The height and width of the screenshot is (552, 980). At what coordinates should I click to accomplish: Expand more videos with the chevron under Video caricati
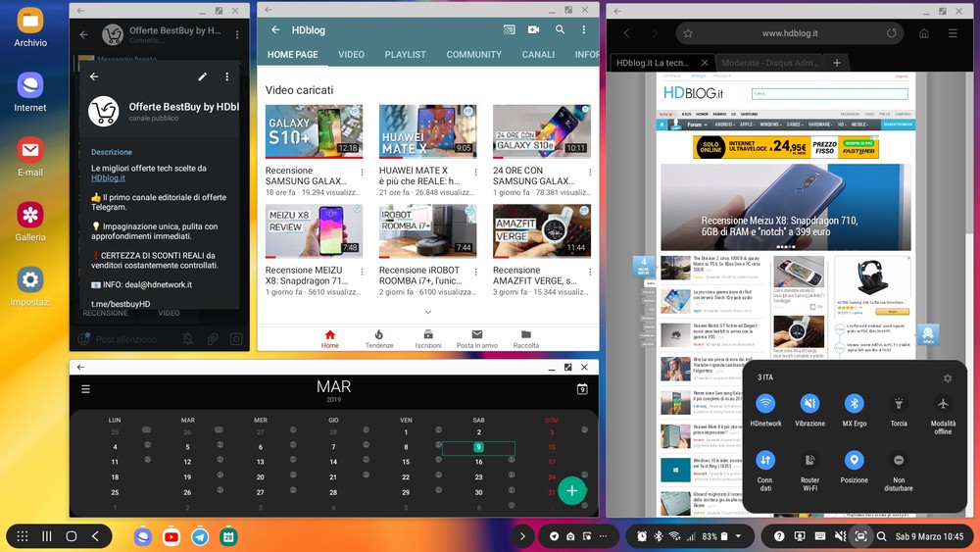pyautogui.click(x=428, y=312)
